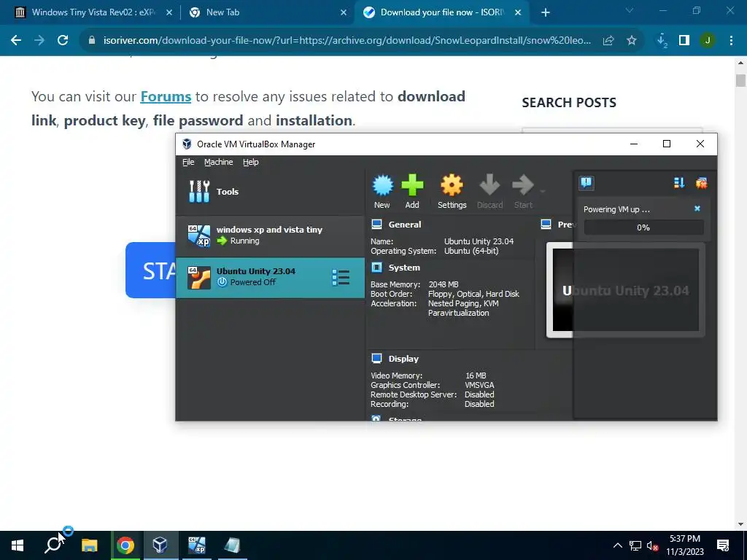The width and height of the screenshot is (747, 560).
Task: Click the Ubuntu Unity 23.04 preview thumbnail
Action: 625,290
